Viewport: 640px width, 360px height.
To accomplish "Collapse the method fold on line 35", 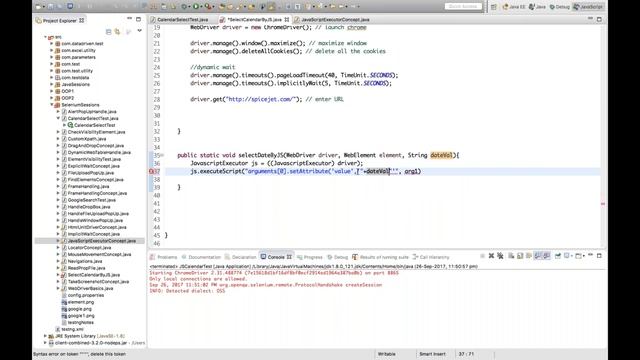I will tap(162, 156).
